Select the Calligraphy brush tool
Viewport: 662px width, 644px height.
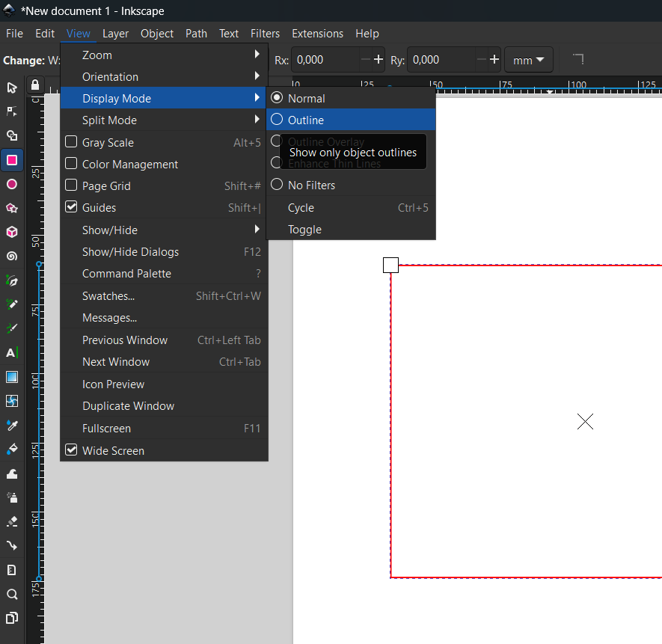coord(12,328)
